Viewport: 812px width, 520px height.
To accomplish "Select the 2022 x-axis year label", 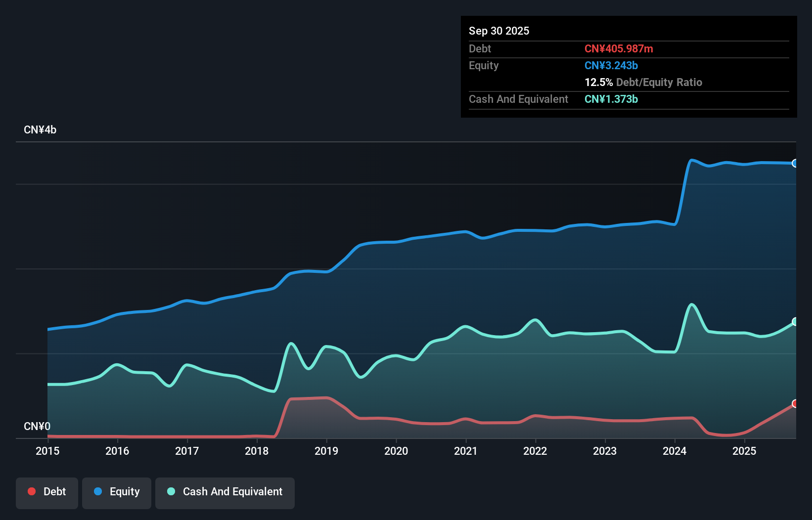I will [535, 451].
